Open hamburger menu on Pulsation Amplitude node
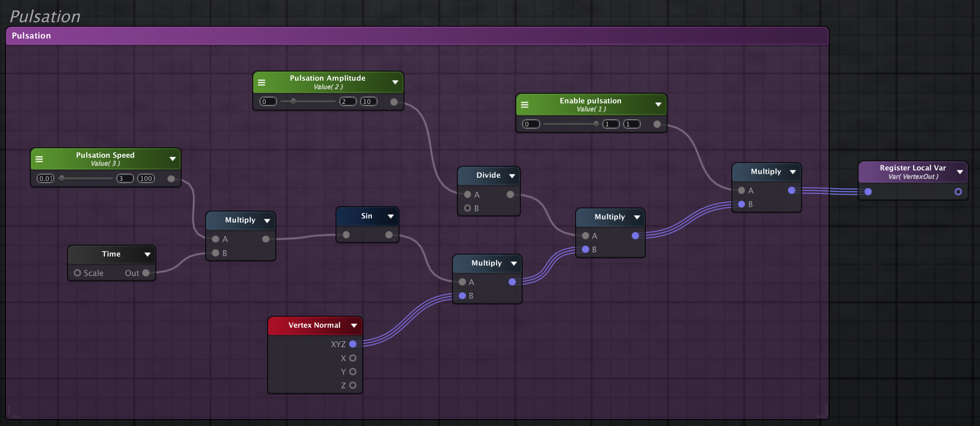This screenshot has height=426, width=980. pos(261,82)
